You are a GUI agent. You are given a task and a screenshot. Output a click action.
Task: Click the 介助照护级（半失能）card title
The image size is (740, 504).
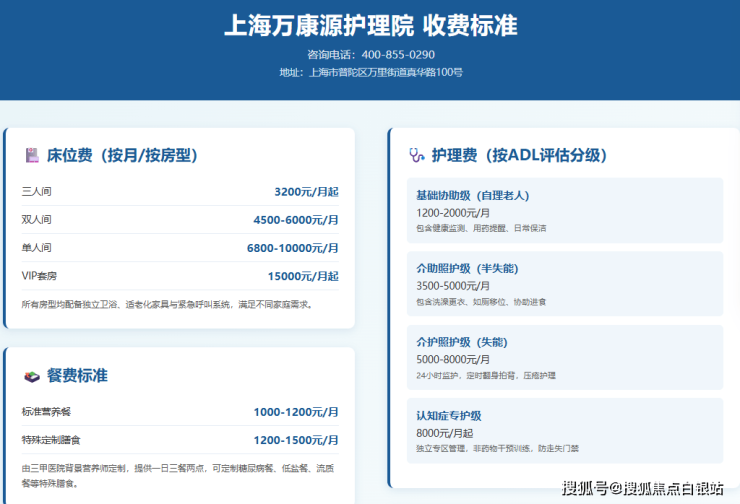click(467, 269)
